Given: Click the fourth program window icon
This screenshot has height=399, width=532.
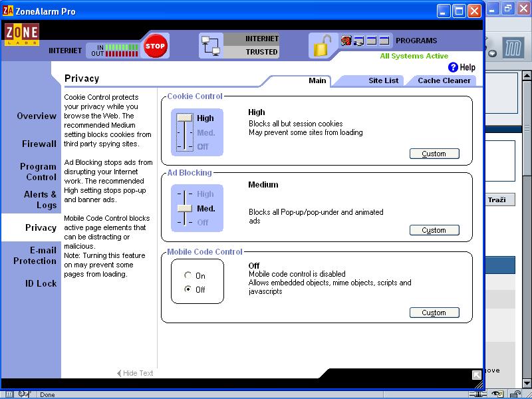Looking at the screenshot, I should tap(384, 41).
